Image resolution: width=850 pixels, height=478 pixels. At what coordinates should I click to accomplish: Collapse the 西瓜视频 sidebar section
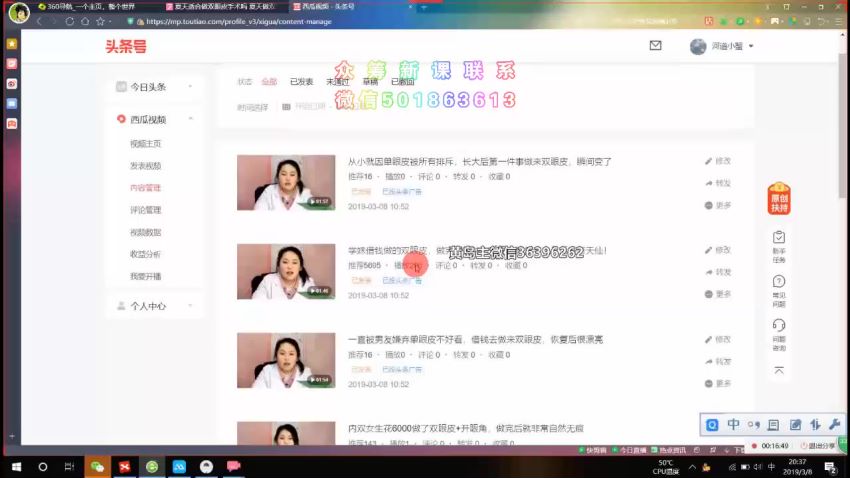154,119
